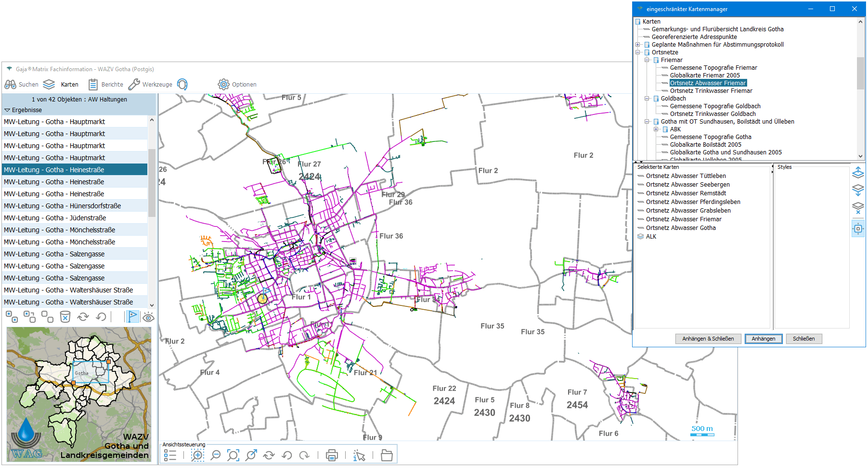Click the zoom out magnifier icon
This screenshot has width=868, height=468.
[x=216, y=455]
